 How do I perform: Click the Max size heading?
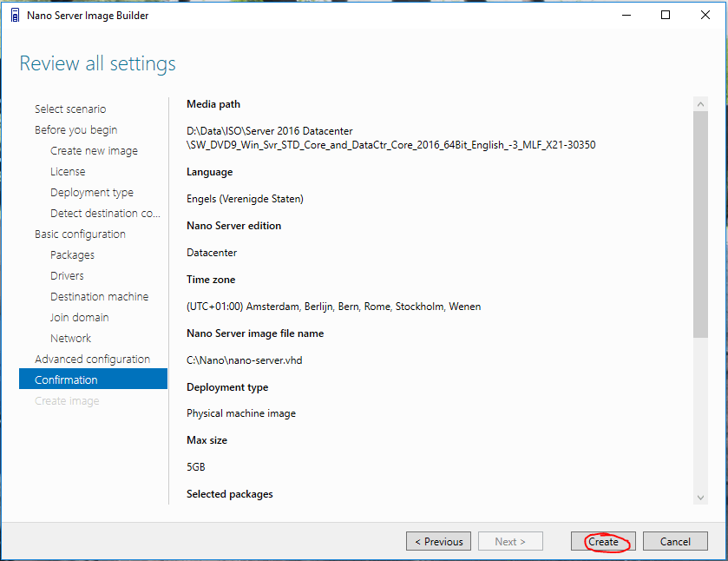(x=207, y=440)
